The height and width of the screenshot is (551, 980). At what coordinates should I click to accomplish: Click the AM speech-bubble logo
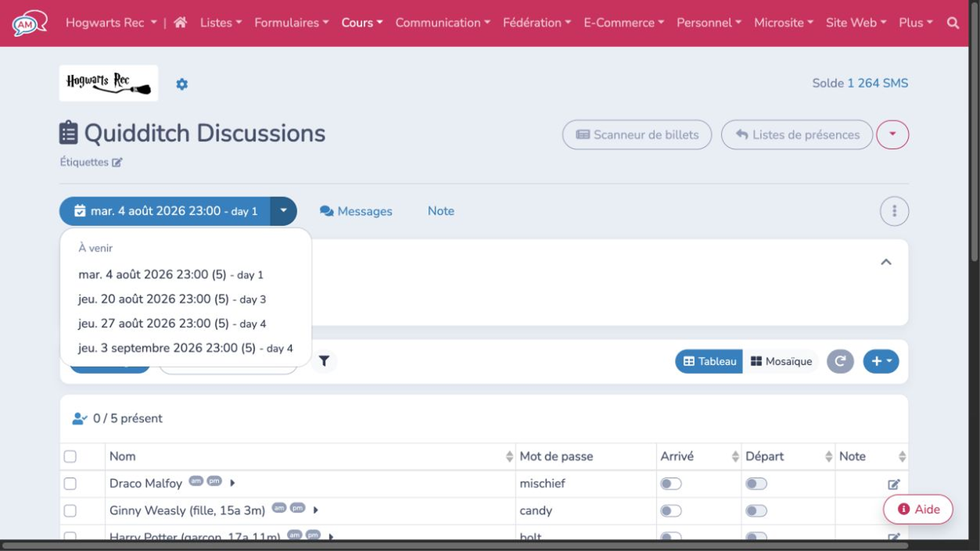[30, 23]
